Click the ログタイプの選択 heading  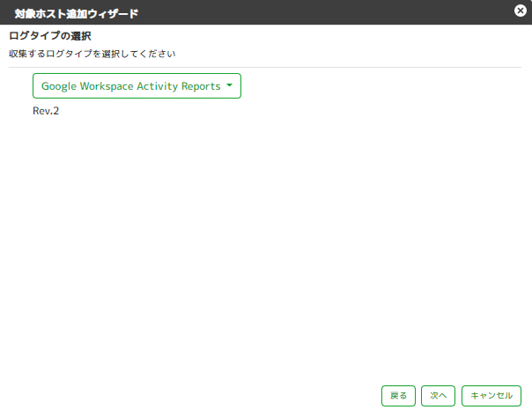50,36
